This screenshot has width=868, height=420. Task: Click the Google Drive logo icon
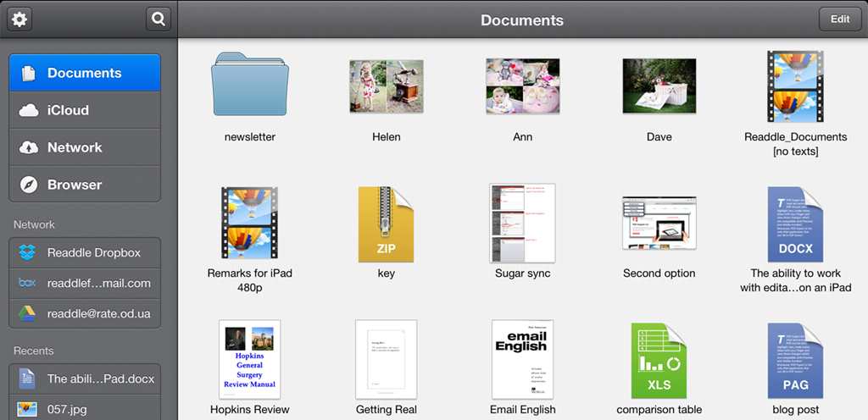26,313
